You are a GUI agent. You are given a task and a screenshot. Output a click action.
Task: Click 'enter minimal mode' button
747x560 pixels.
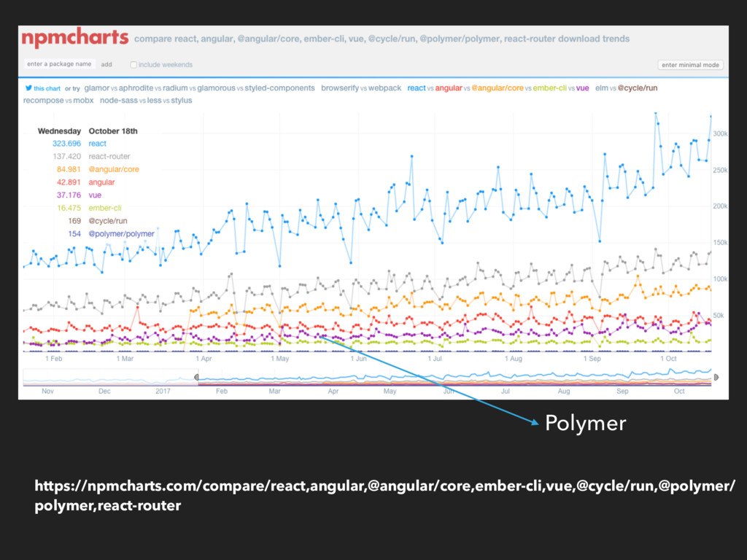690,65
